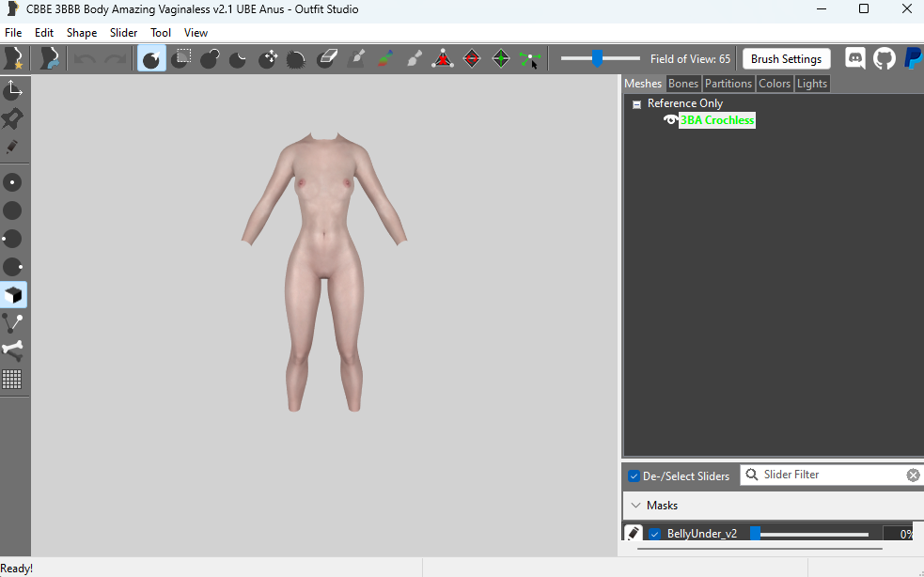Image resolution: width=924 pixels, height=577 pixels.
Task: Click the circle icon with right-edge dot
Action: pyautogui.click(x=12, y=267)
